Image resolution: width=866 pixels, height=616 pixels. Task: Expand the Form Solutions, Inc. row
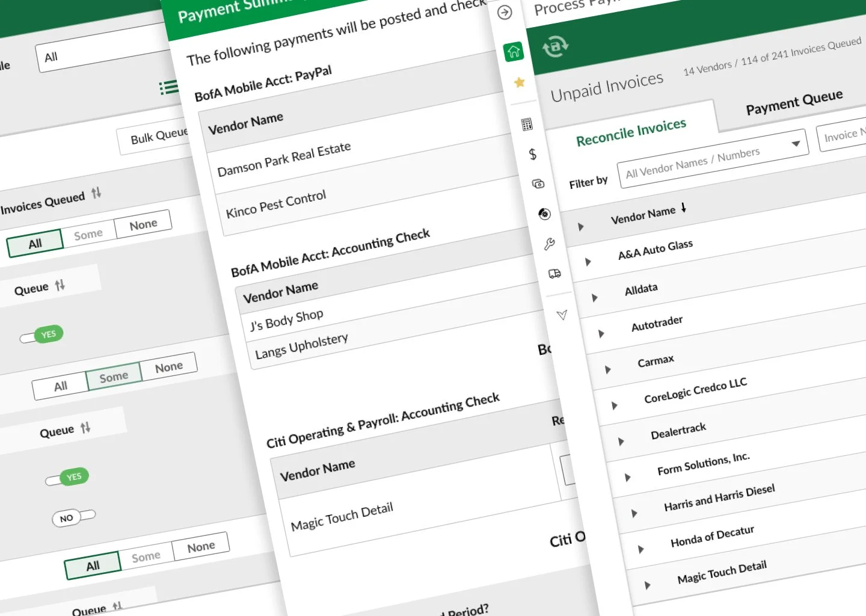pyautogui.click(x=627, y=478)
